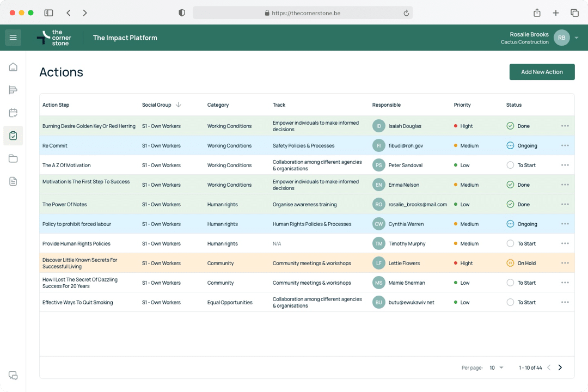
Task: Show the tab overview
Action: click(574, 13)
